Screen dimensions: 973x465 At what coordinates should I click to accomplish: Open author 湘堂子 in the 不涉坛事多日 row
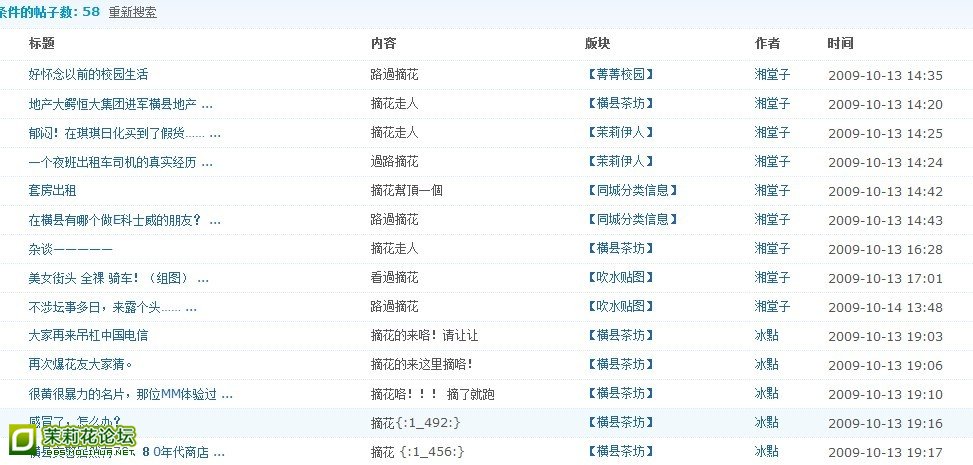click(772, 306)
